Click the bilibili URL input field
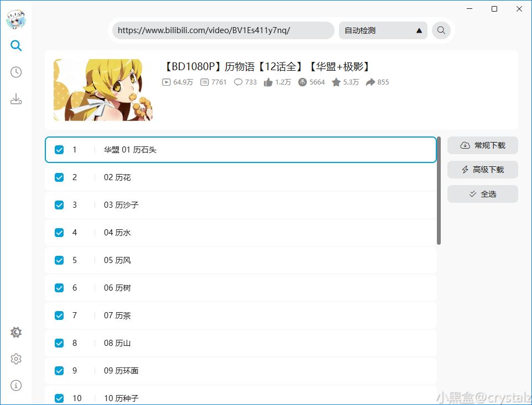Viewport: 532px width, 405px height. [223, 30]
